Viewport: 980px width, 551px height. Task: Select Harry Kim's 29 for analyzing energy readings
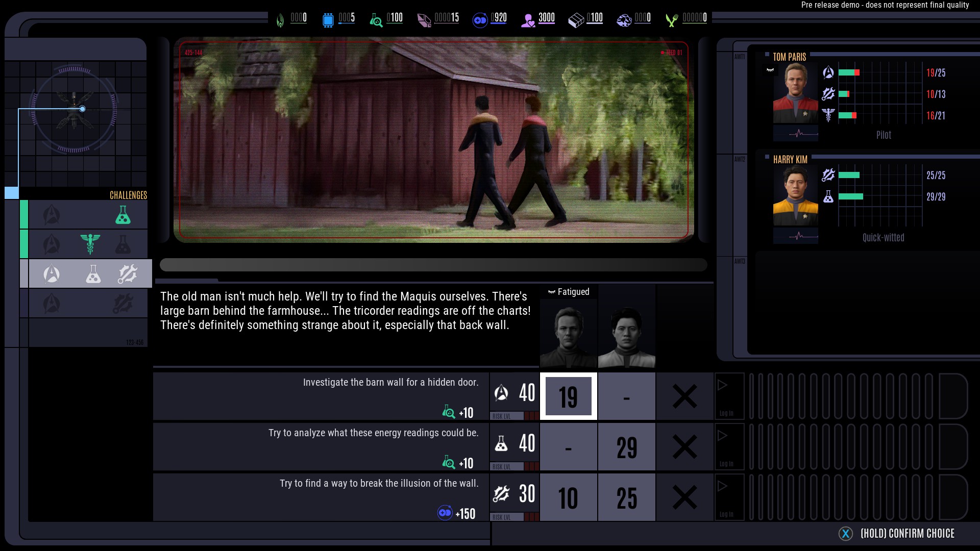(x=626, y=447)
